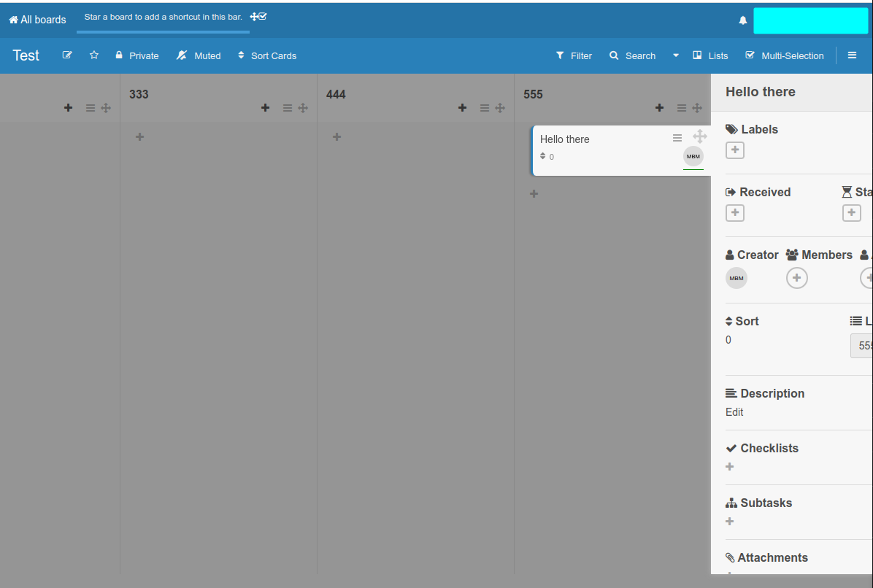This screenshot has width=873, height=588.
Task: Open list 333 hamburger menu
Action: tap(288, 108)
